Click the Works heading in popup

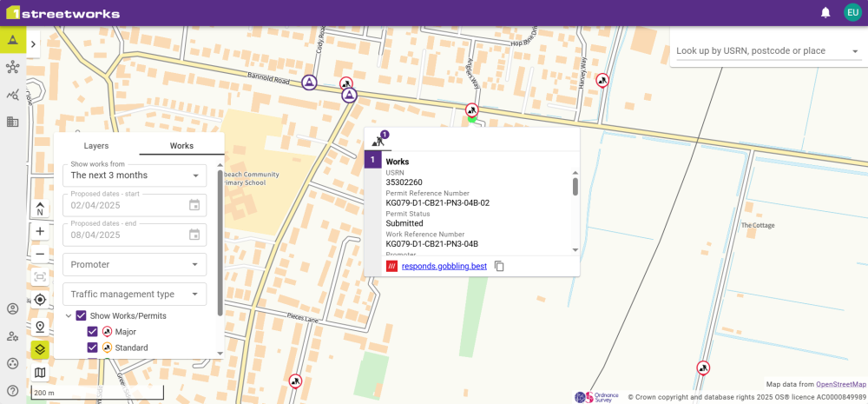point(398,162)
